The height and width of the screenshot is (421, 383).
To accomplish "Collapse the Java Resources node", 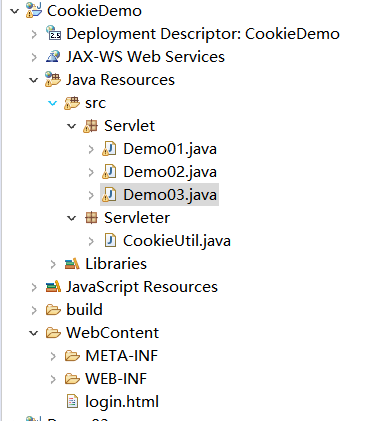I will [x=34, y=80].
